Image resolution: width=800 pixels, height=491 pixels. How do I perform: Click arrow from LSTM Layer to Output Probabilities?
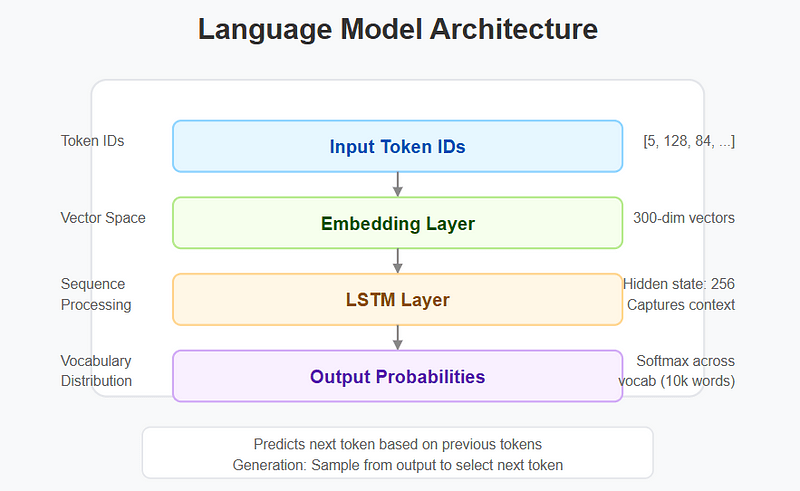(398, 337)
